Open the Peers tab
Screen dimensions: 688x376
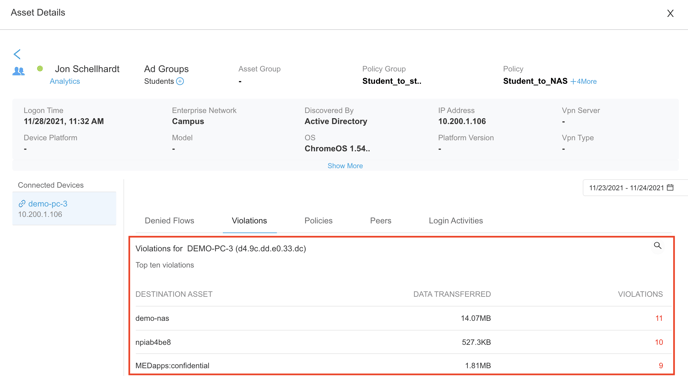(380, 221)
